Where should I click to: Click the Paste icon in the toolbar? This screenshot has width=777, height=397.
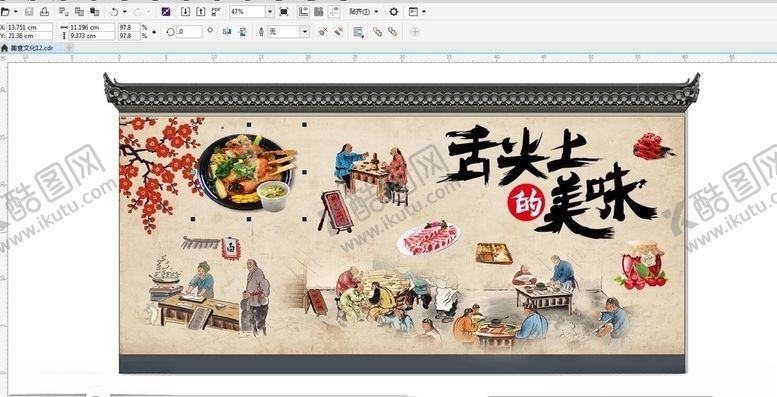click(x=94, y=11)
